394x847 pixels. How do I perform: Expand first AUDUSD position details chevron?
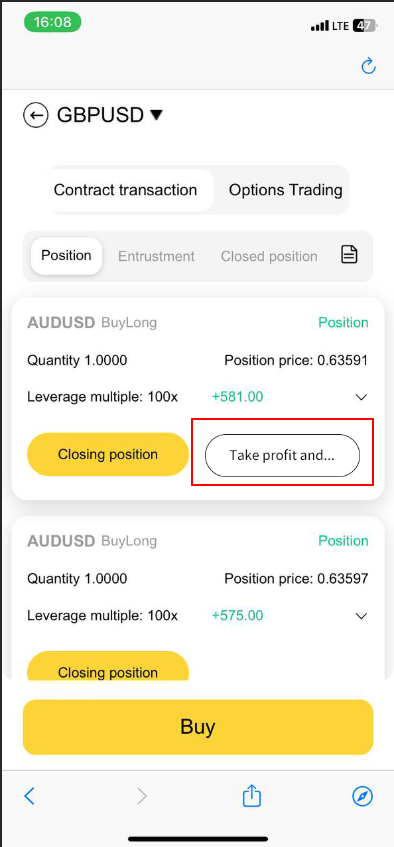pos(362,398)
